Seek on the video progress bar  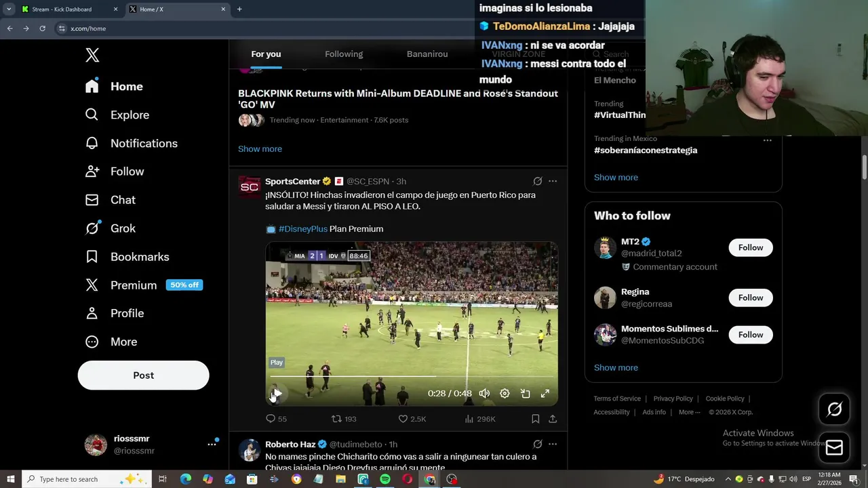pos(412,376)
